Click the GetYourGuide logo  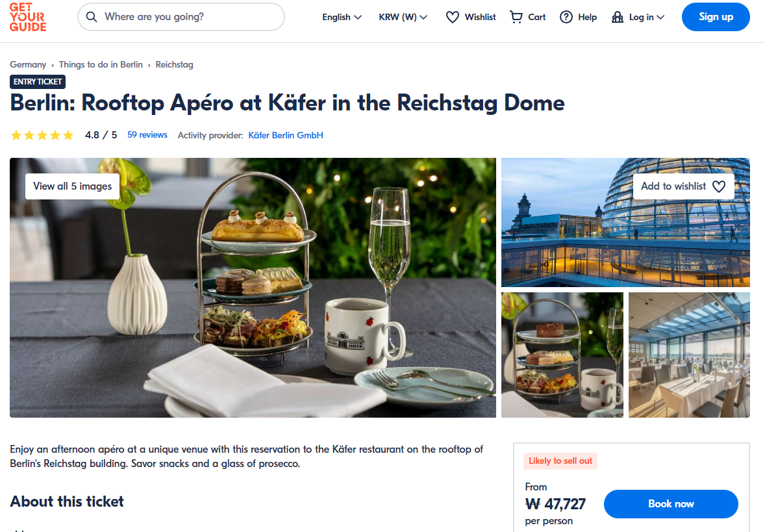click(28, 17)
